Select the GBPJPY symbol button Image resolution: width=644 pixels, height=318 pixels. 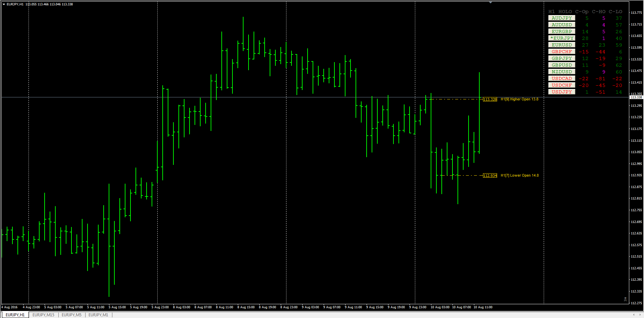click(x=562, y=58)
